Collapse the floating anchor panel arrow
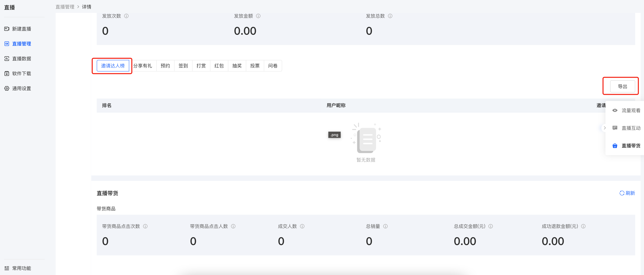The height and width of the screenshot is (275, 644). (604, 128)
